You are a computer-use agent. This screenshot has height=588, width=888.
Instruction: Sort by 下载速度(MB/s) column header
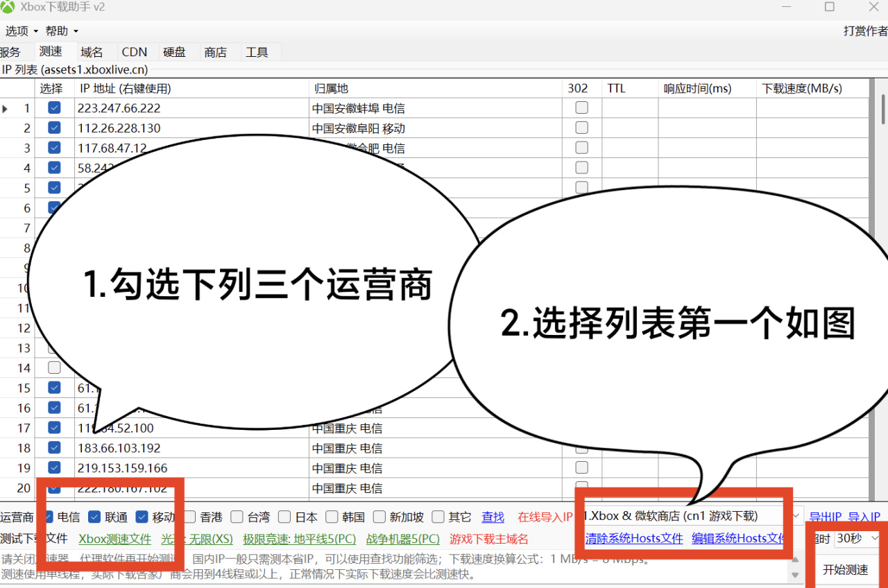pos(812,88)
